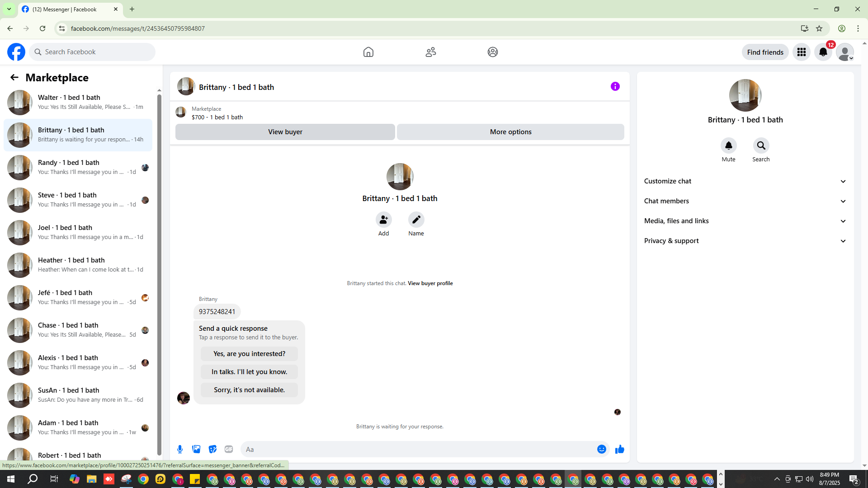The height and width of the screenshot is (488, 868).
Task: Open the notifications bell
Action: point(823,52)
